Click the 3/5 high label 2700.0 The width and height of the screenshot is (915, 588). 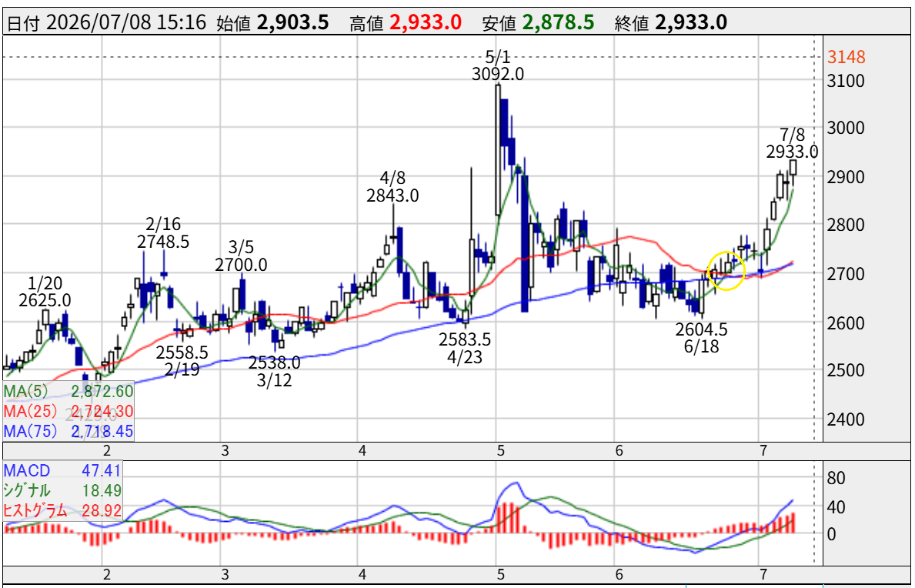[241, 265]
